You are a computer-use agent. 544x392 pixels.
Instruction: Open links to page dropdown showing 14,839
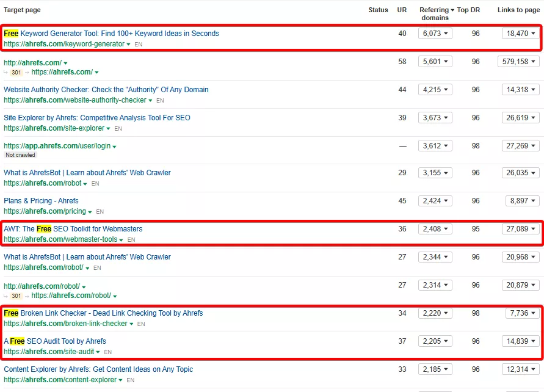pos(520,341)
